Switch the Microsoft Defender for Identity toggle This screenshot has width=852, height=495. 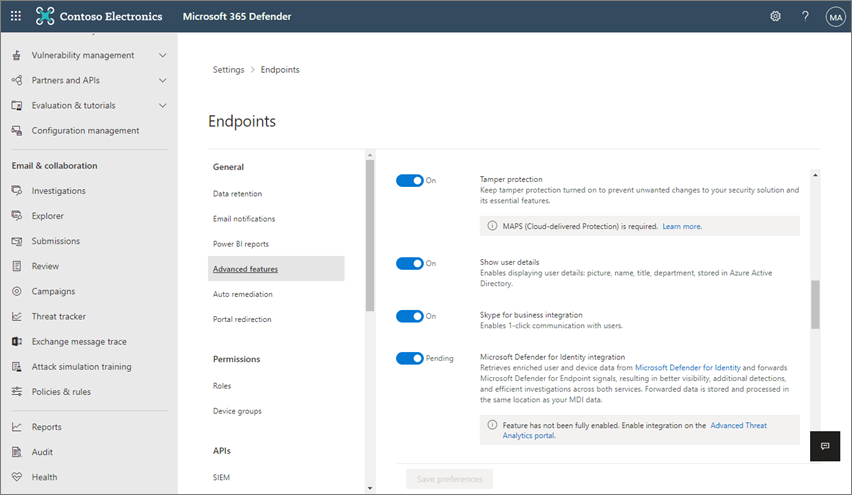tap(409, 358)
